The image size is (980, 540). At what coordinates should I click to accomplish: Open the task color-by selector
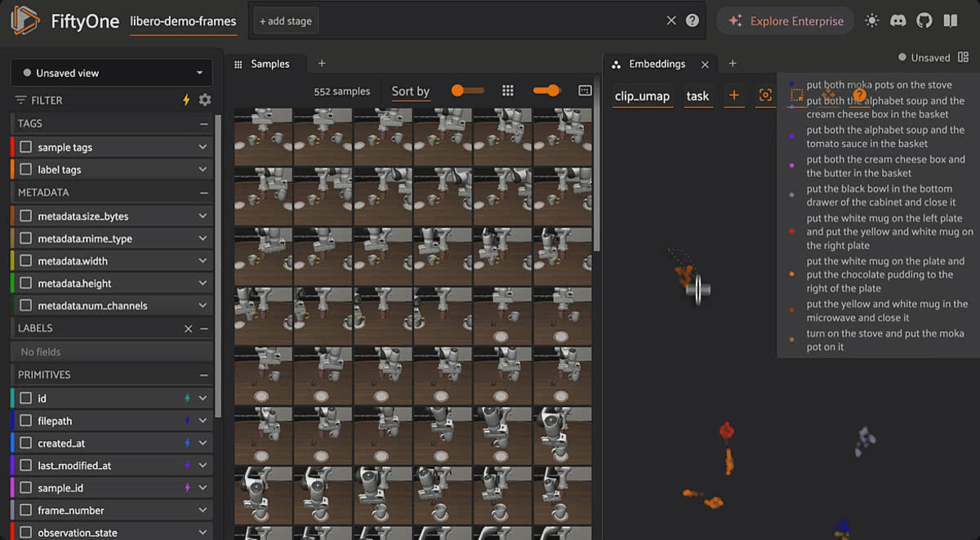click(x=697, y=96)
